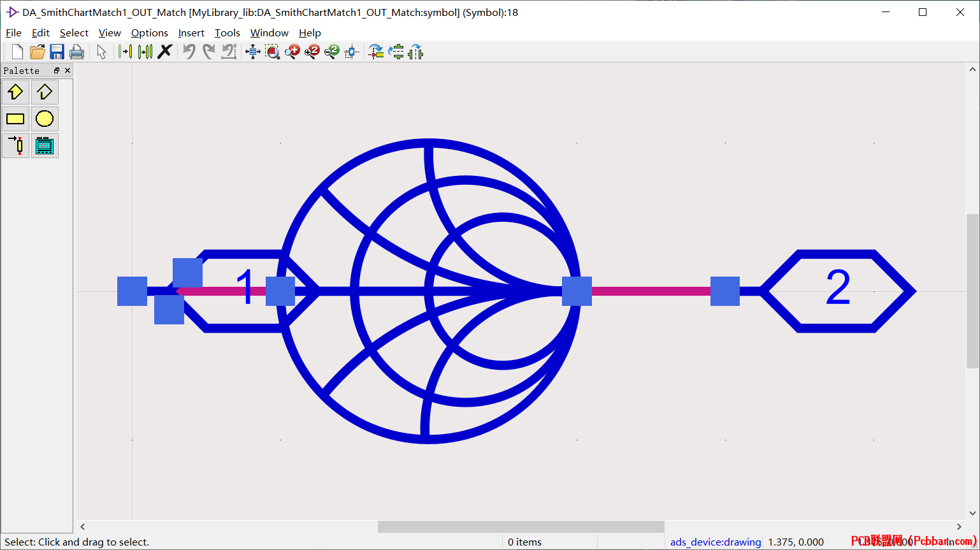Screen dimensions: 980x550
Task: Click the rotate icon in toolbar
Action: coord(376,52)
